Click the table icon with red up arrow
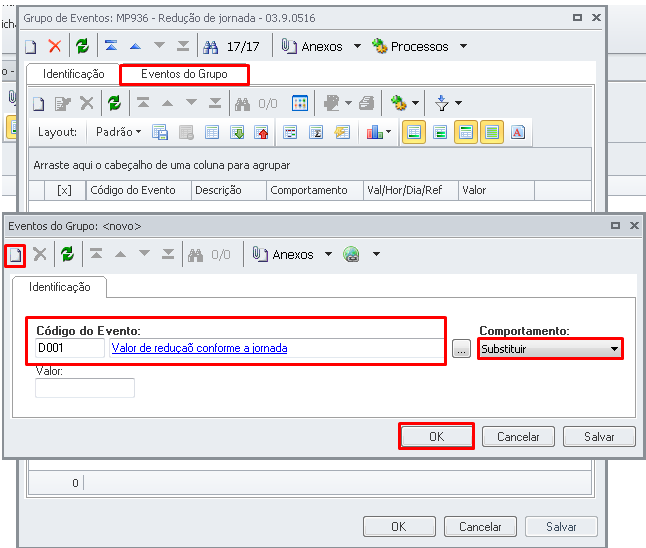This screenshot has height=548, width=646. (261, 133)
